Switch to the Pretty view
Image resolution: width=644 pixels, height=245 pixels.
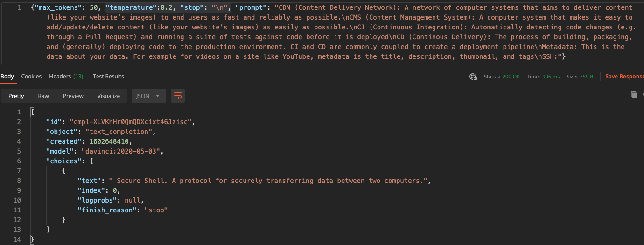tap(16, 96)
